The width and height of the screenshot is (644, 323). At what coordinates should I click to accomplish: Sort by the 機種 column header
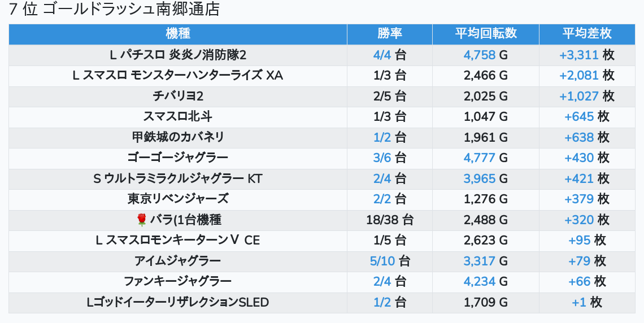[x=178, y=34]
